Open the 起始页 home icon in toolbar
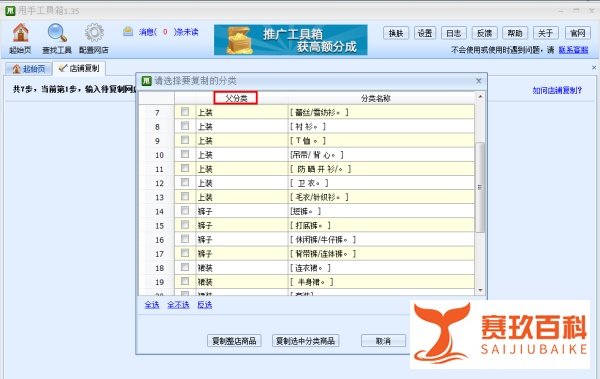The width and height of the screenshot is (600, 379). pyautogui.click(x=20, y=33)
